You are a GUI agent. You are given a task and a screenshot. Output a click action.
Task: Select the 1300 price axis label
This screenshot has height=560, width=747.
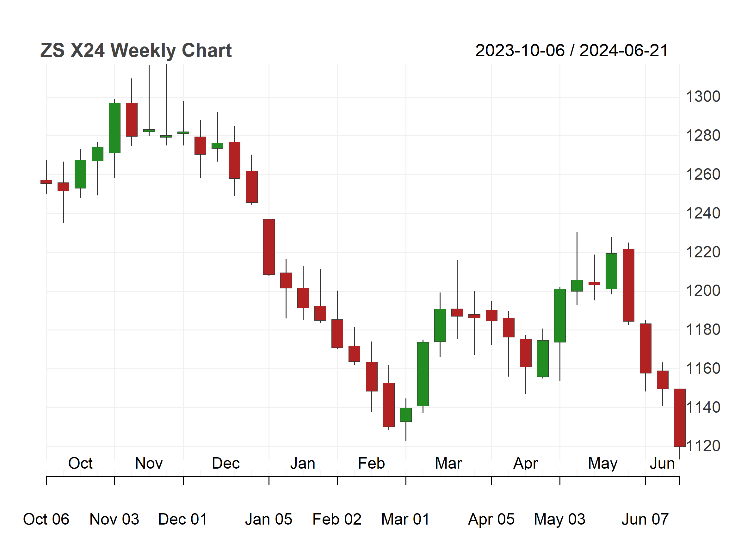pos(703,97)
